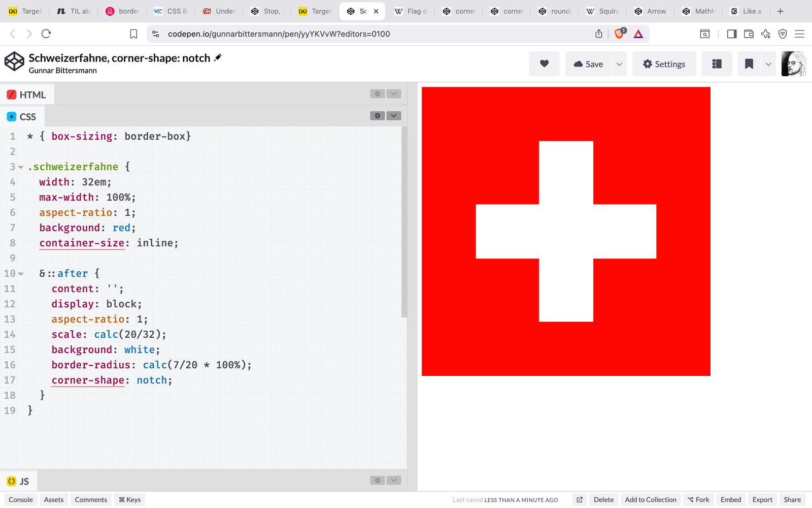The height and width of the screenshot is (508, 812).
Task: Click the share icon in the address bar
Action: [x=599, y=34]
